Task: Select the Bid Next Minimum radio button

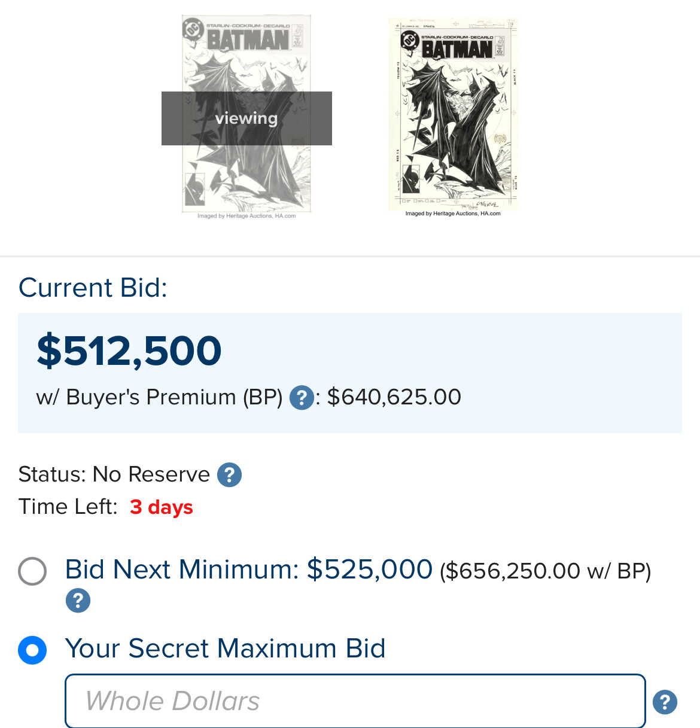Action: tap(32, 571)
